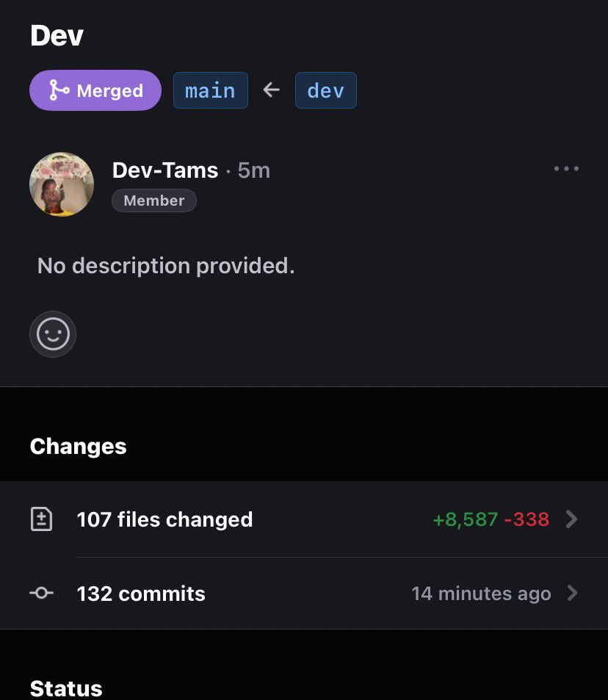Tap the No description provided text
608x700 pixels.
pyautogui.click(x=166, y=266)
